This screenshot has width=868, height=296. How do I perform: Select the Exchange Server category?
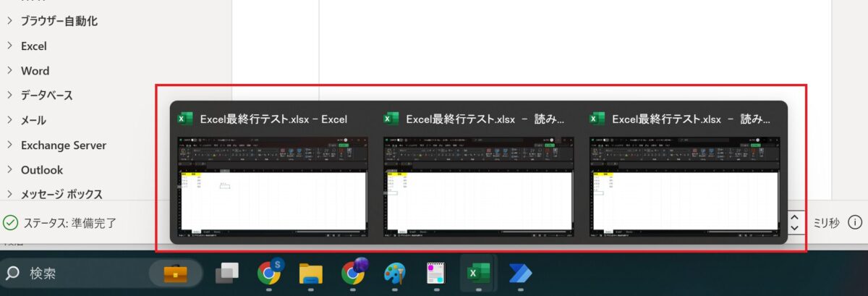point(64,145)
